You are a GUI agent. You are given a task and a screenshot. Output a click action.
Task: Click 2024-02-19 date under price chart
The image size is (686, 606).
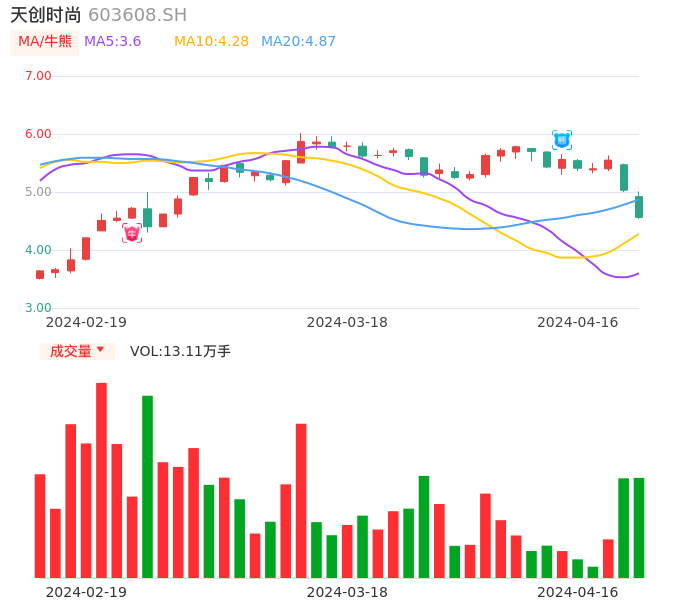86,322
